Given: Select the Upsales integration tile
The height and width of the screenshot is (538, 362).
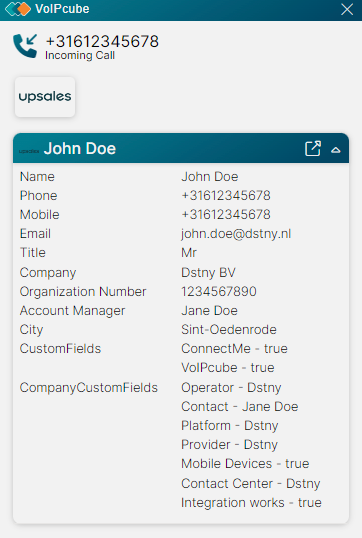Looking at the screenshot, I should (x=45, y=97).
